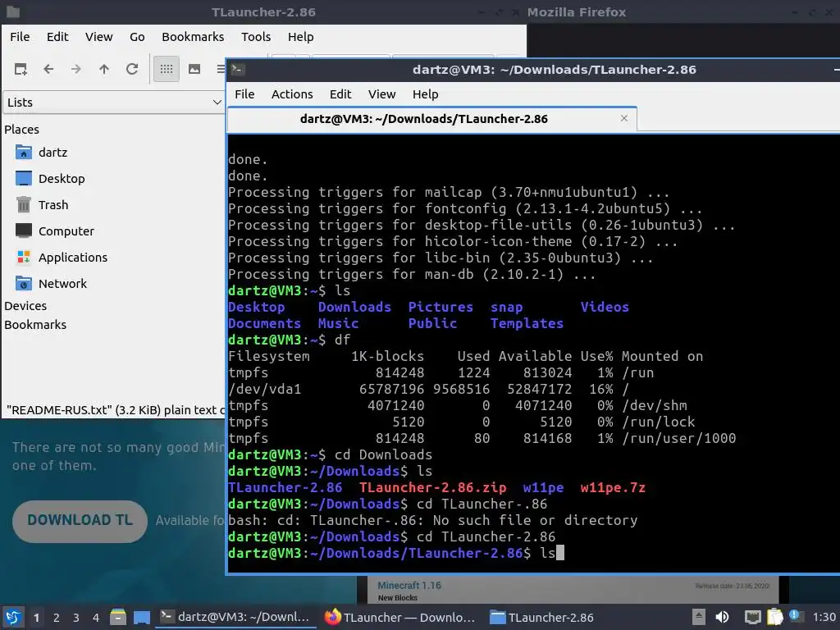This screenshot has width=840, height=630.
Task: Close the terminal tab
Action: point(624,118)
